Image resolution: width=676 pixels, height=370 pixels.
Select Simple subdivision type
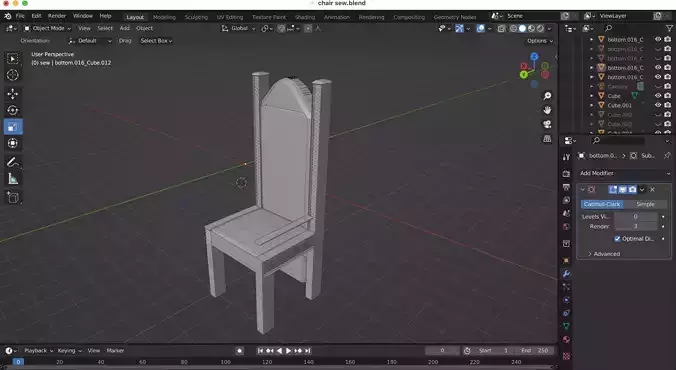pos(645,204)
